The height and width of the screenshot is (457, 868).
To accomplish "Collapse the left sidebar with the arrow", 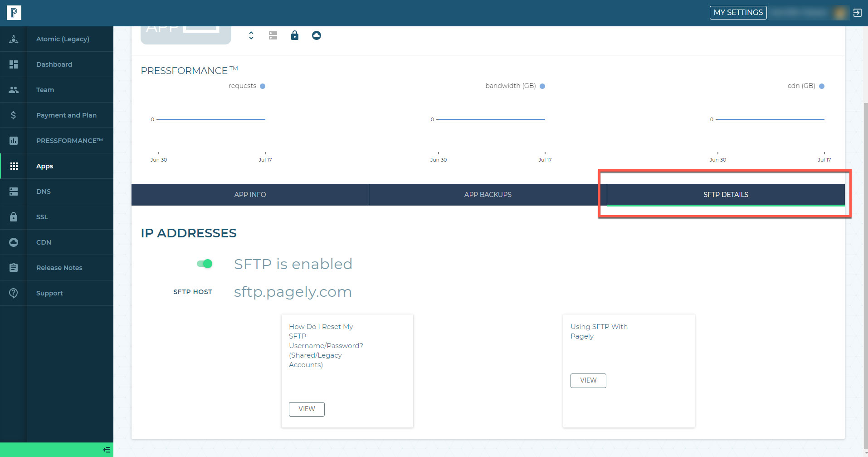I will pos(106,449).
